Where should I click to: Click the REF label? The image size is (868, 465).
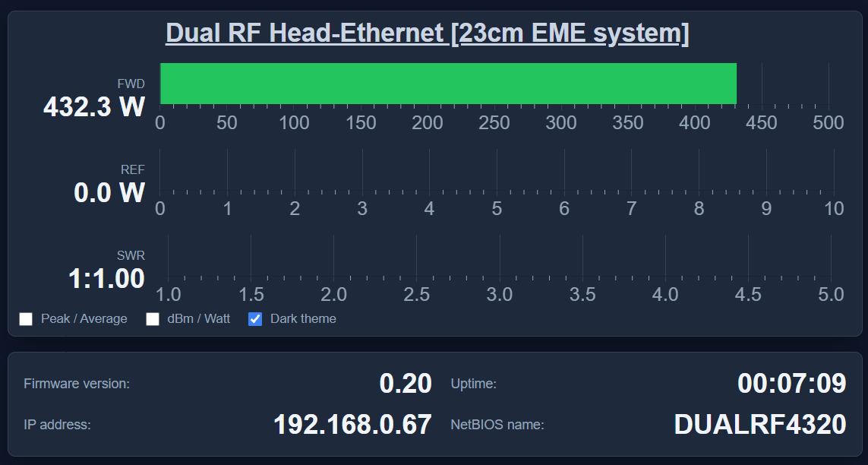[x=133, y=169]
